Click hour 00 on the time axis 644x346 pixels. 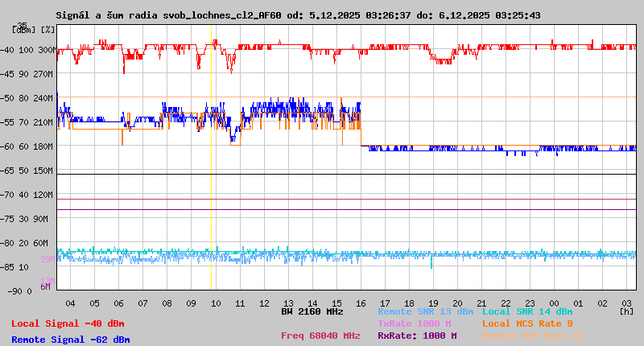point(555,303)
